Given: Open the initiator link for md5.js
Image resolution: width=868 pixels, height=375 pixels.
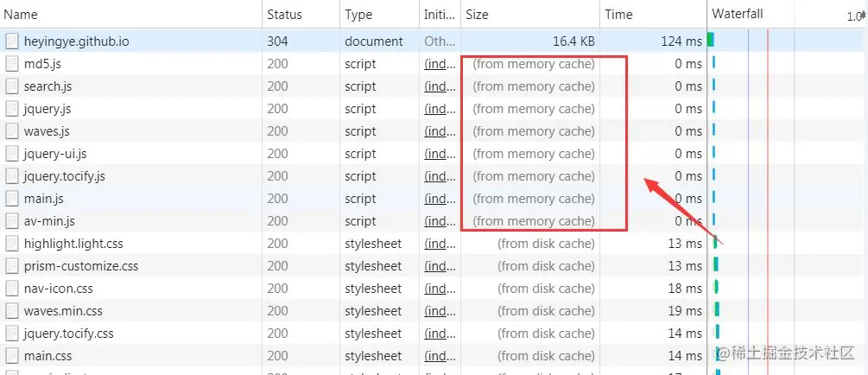Looking at the screenshot, I should coord(440,64).
